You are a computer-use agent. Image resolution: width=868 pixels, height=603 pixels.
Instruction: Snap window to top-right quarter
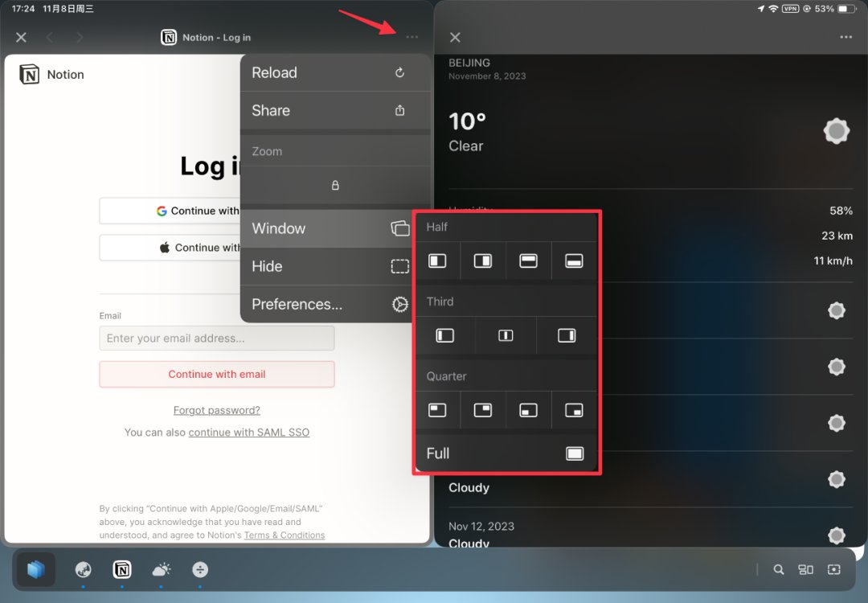pyautogui.click(x=483, y=410)
